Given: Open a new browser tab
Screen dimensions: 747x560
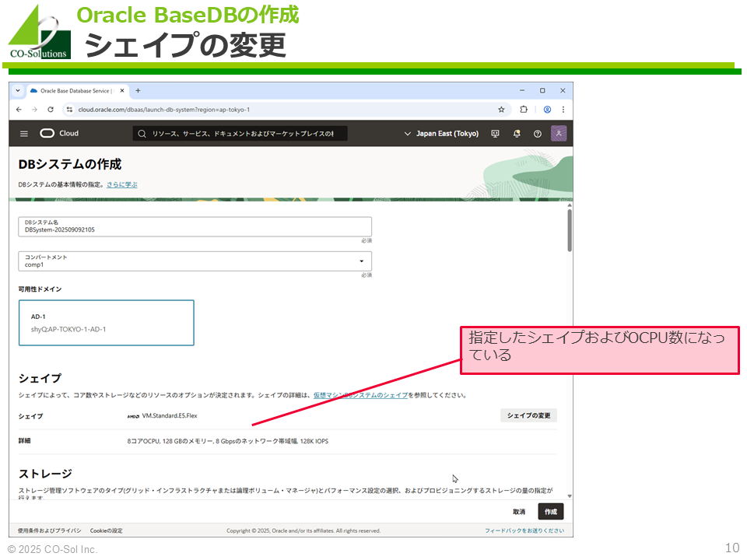Looking at the screenshot, I should pyautogui.click(x=139, y=90).
